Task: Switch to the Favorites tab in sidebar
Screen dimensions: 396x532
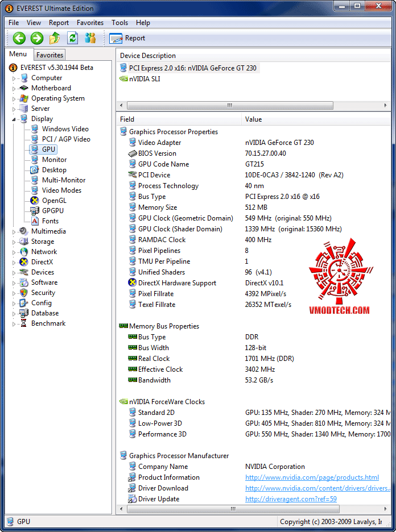Action: pyautogui.click(x=49, y=55)
